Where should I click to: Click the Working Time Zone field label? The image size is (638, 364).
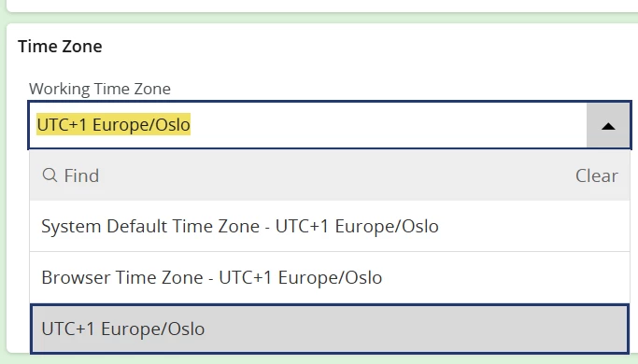(100, 89)
